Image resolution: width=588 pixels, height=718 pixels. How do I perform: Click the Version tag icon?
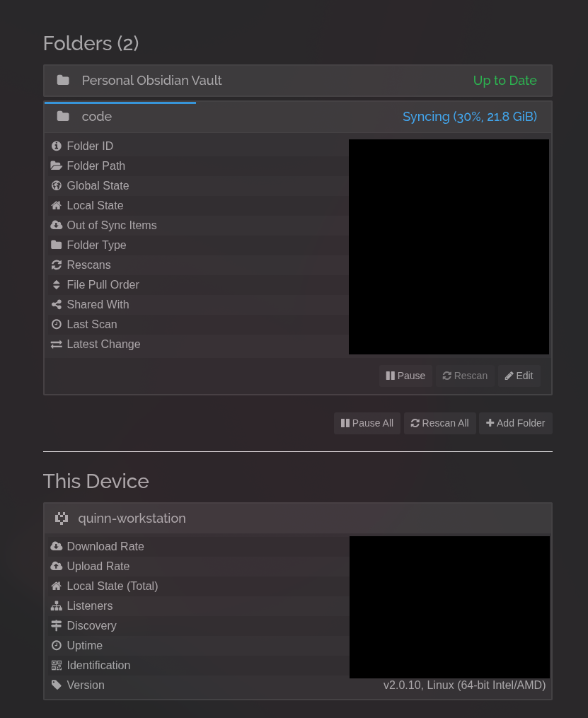(x=57, y=685)
